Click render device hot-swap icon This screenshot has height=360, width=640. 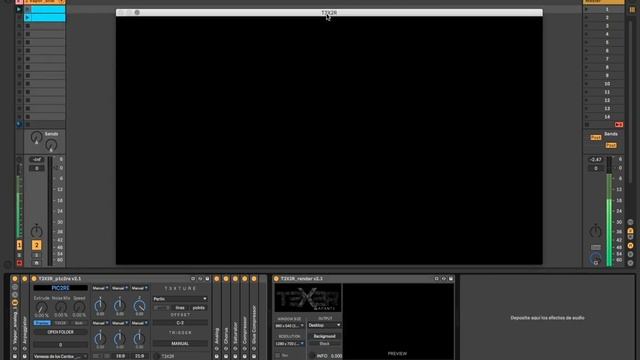click(x=444, y=279)
